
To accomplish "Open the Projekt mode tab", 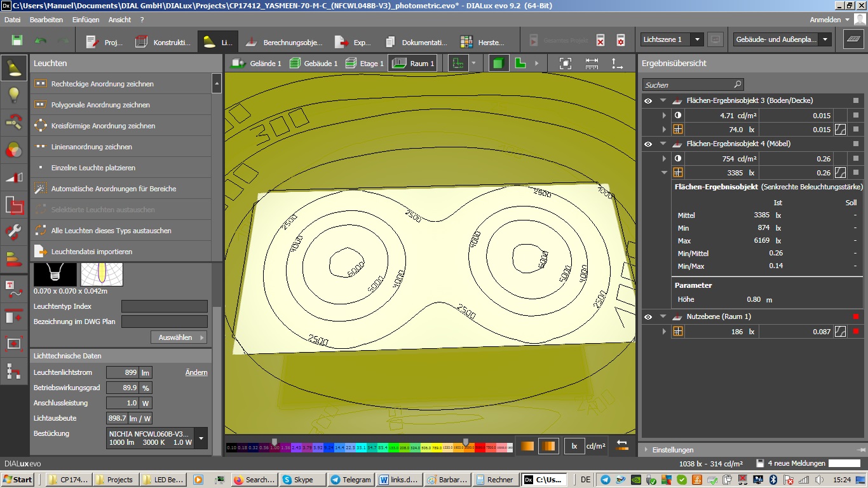I will pyautogui.click(x=104, y=42).
